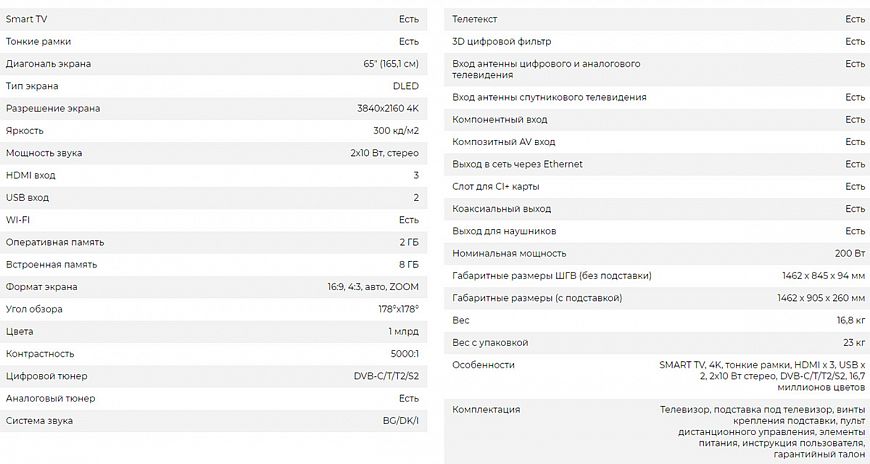Click the "DLED" screen type value
Image resolution: width=870 pixels, height=464 pixels.
pos(405,86)
